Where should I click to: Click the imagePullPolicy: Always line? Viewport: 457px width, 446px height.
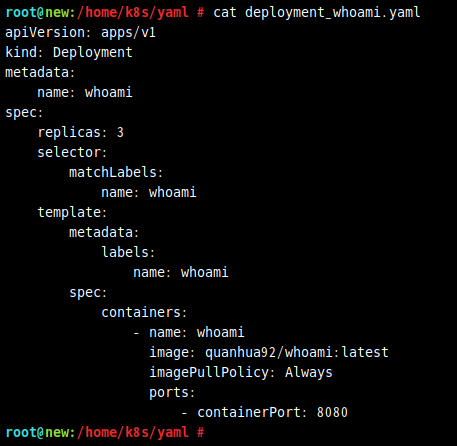[x=241, y=373]
